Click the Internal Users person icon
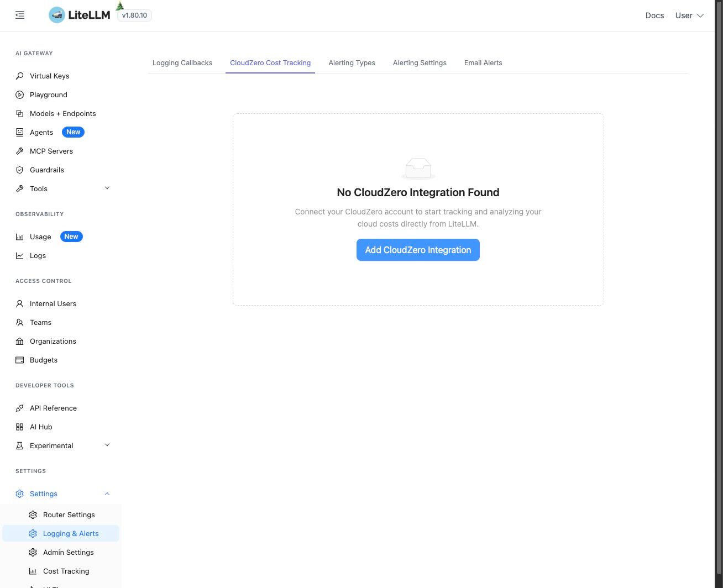Screen dimensions: 723x588 pyautogui.click(x=20, y=303)
